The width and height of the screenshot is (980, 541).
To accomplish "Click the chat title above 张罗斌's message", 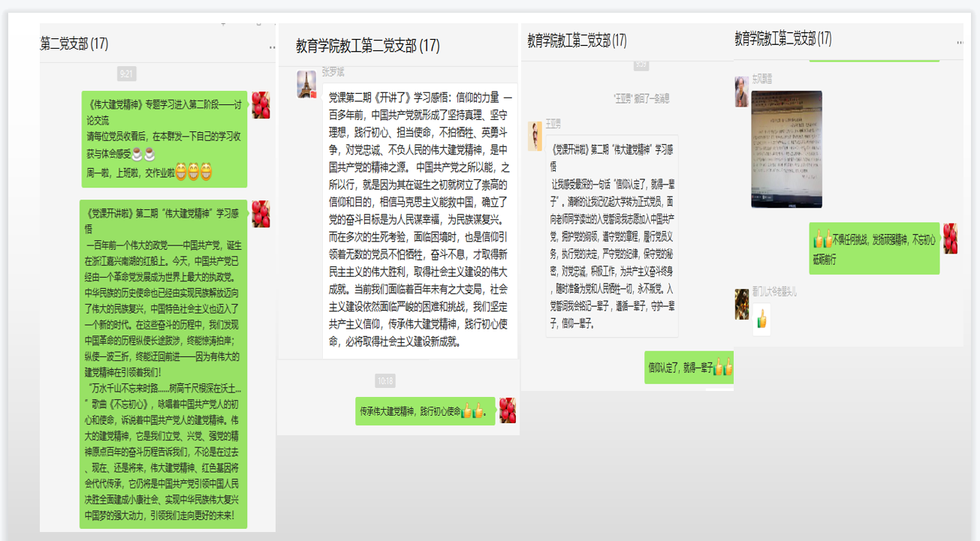I will 367,47.
